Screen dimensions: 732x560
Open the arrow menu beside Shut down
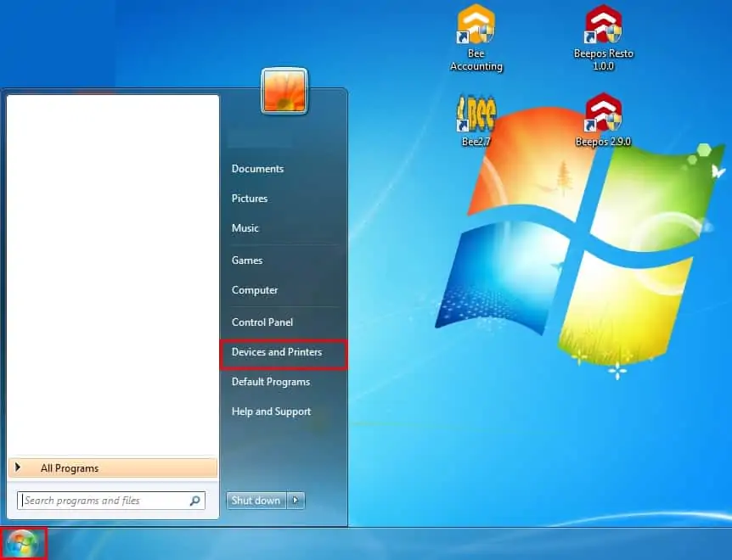pyautogui.click(x=296, y=501)
